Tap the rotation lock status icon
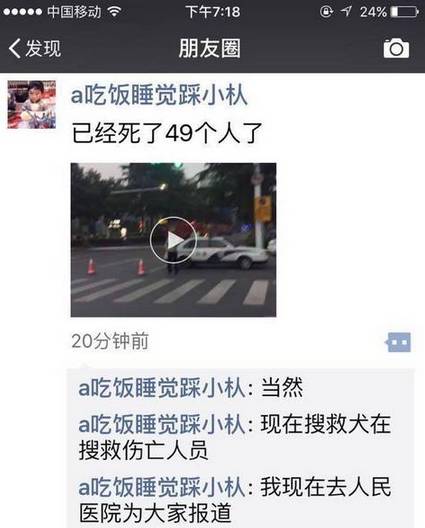Screen dimensions: 425x528 (x=326, y=12)
